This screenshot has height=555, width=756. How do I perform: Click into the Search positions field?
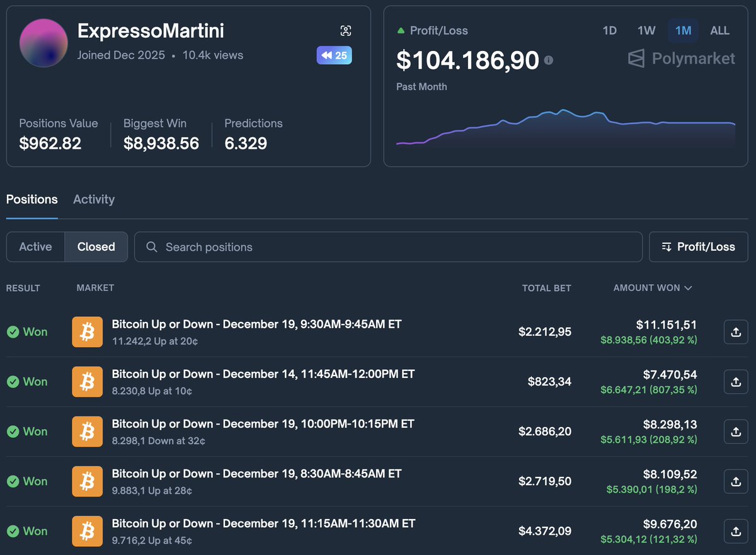388,247
